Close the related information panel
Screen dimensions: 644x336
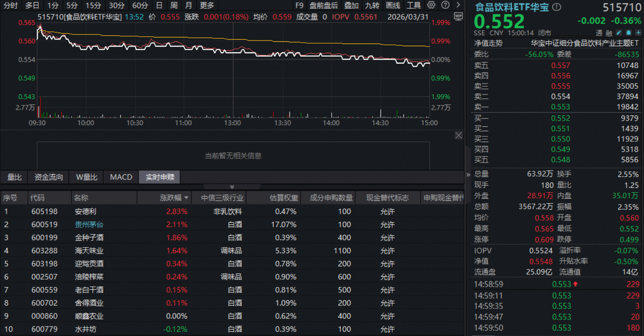(459, 136)
